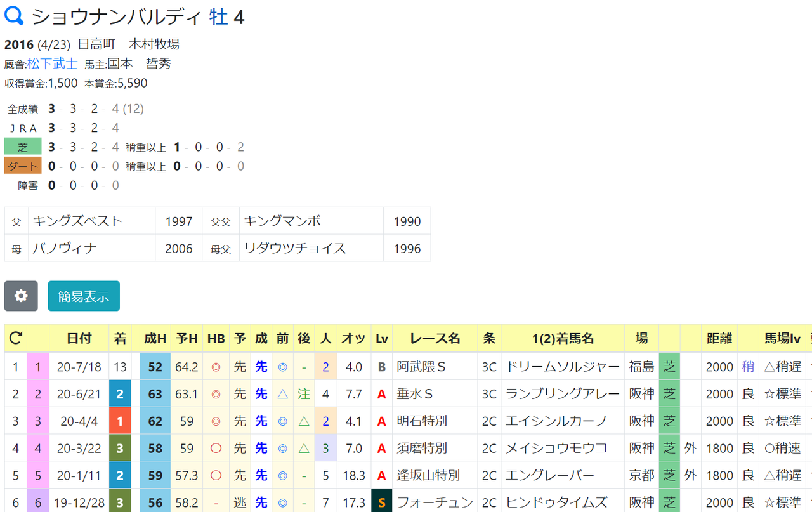Click race name フォーチュン

[x=435, y=503]
